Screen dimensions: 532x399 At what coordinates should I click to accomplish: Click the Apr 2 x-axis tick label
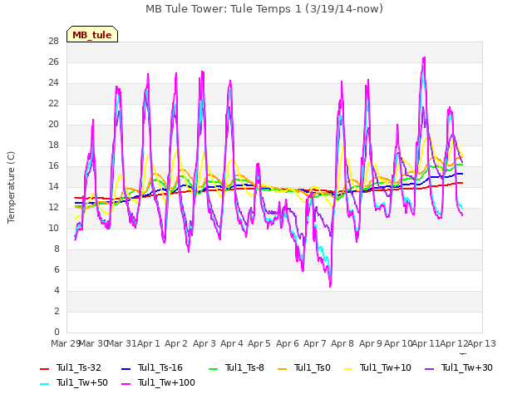click(176, 343)
